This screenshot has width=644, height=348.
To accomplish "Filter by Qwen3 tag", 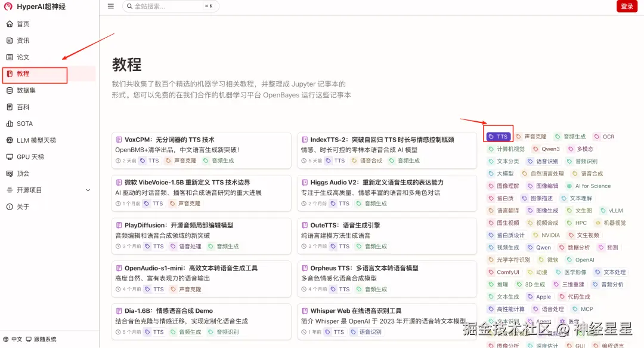I will click(546, 149).
